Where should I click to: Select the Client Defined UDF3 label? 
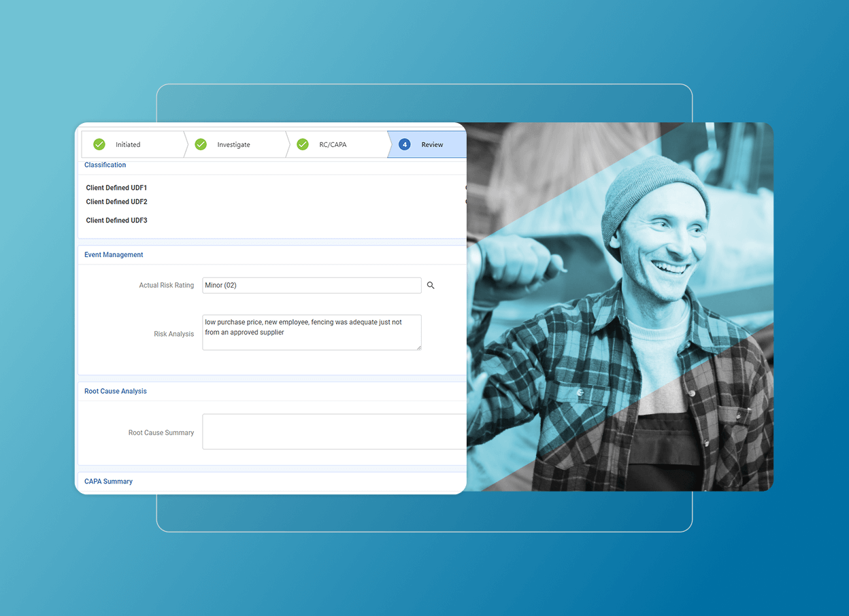pos(116,220)
